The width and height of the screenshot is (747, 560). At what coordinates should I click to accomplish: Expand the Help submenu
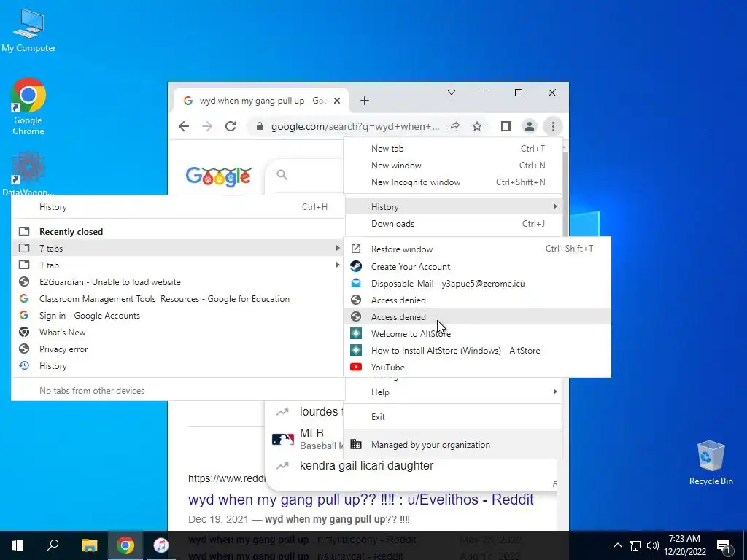pyautogui.click(x=453, y=392)
